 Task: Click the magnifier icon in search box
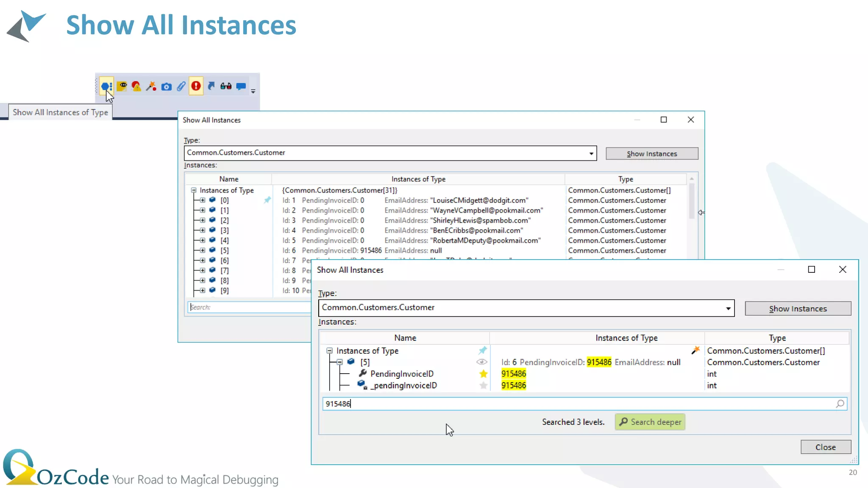[840, 404]
